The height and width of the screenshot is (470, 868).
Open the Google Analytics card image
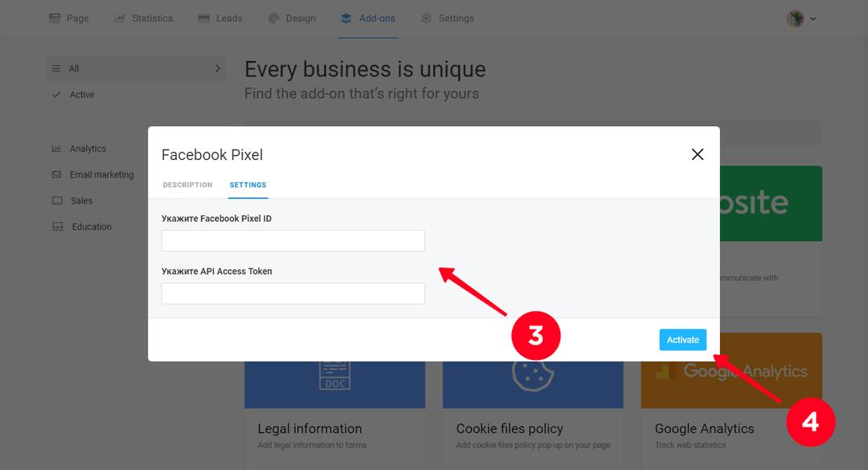(x=731, y=371)
